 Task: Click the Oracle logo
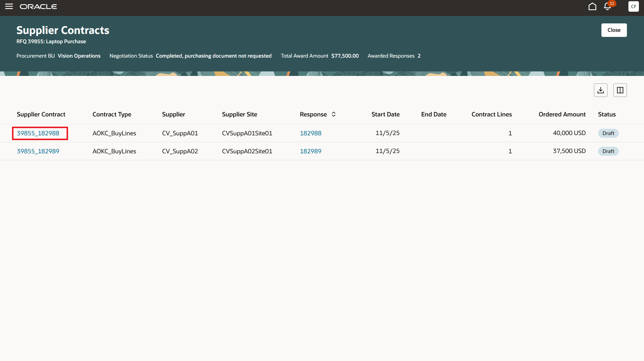38,6
